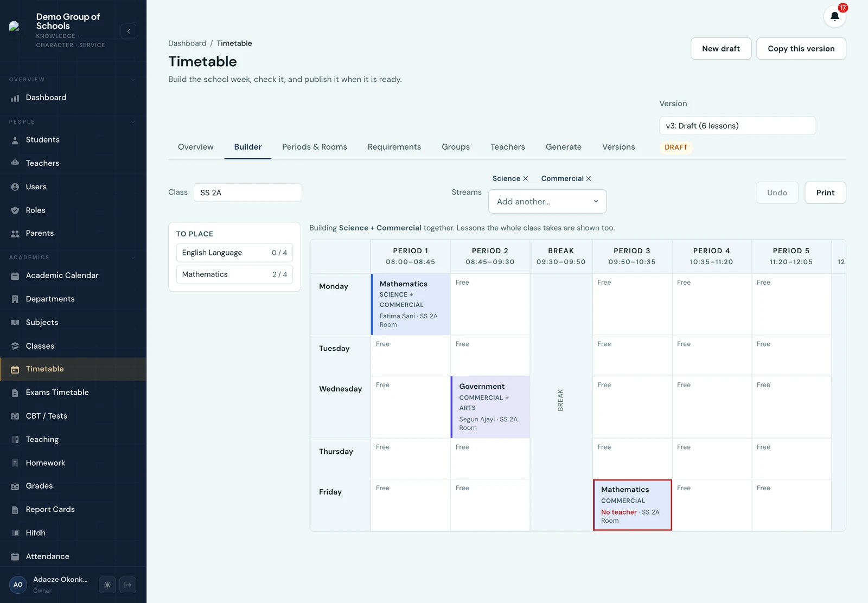This screenshot has height=603, width=868.
Task: Select the Friday Mathematics lesson with no teacher
Action: [632, 505]
